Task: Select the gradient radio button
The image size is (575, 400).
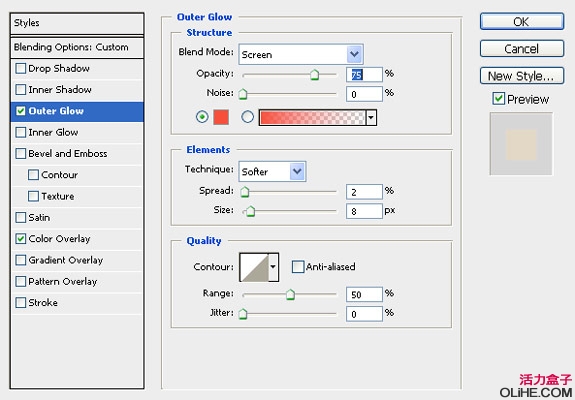Action: click(x=248, y=117)
